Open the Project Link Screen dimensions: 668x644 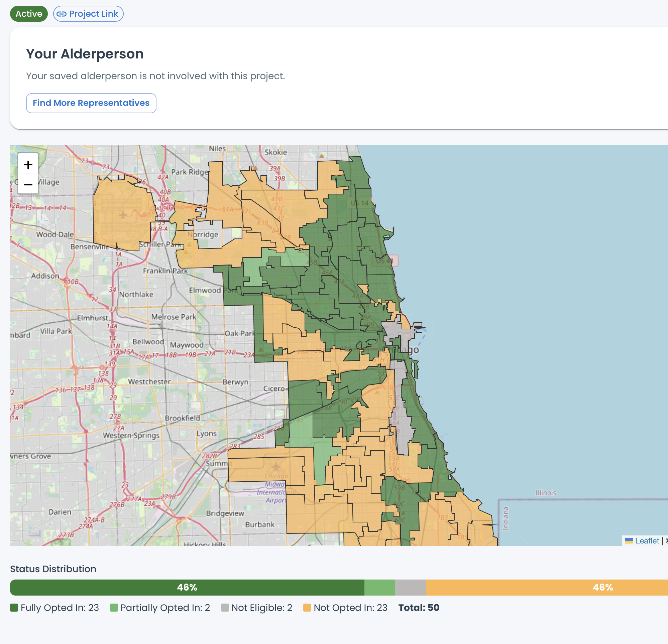click(x=93, y=14)
